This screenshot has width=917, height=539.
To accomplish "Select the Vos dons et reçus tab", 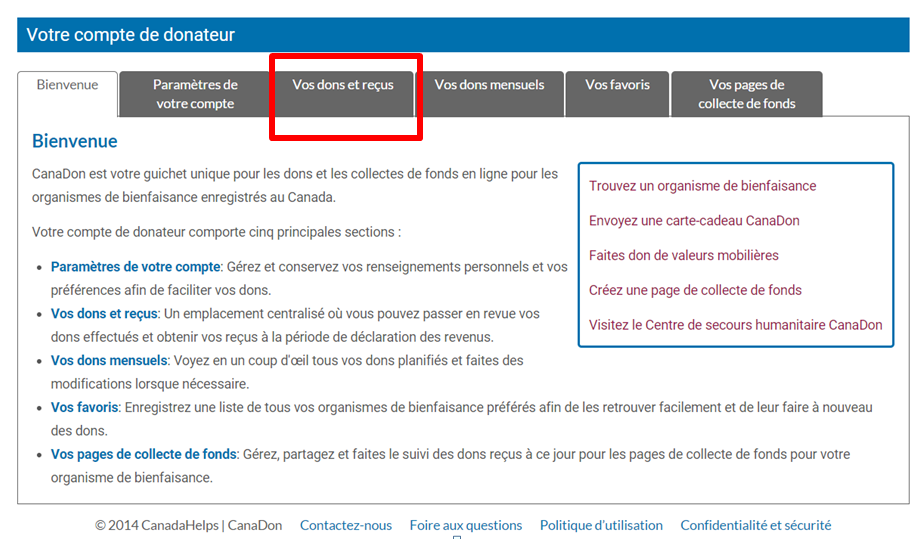I will 343,85.
